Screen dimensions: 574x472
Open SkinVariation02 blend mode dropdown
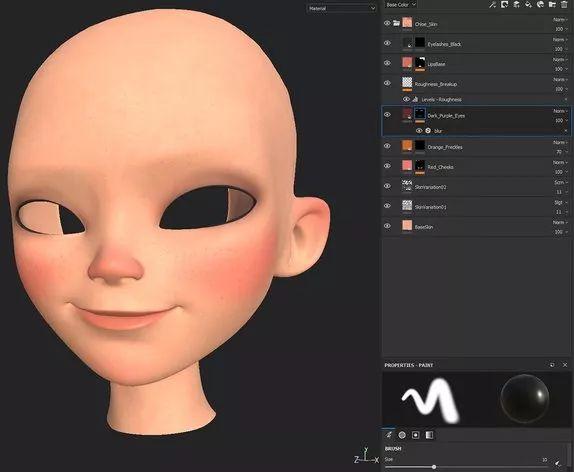click(560, 182)
